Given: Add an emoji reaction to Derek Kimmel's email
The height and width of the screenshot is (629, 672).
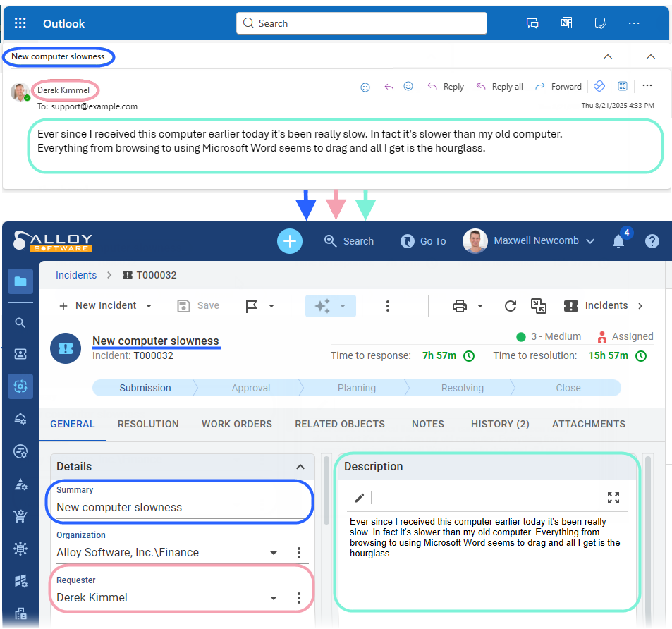Looking at the screenshot, I should 365,87.
